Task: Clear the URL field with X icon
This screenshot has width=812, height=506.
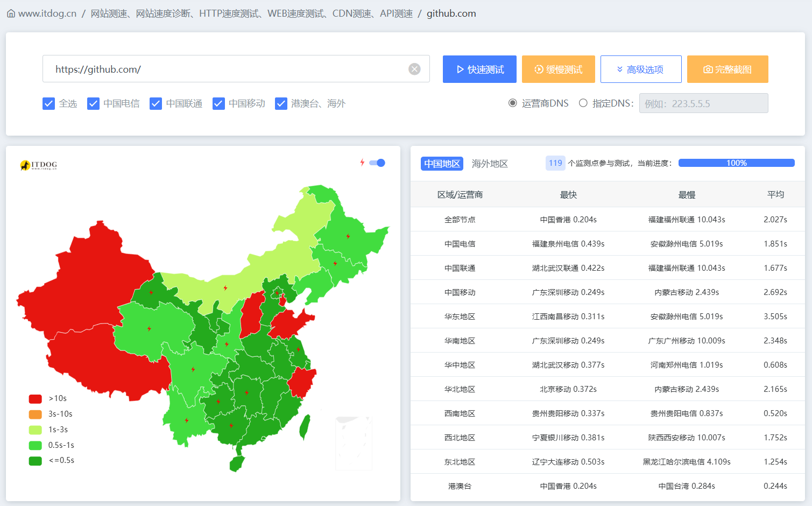Action: 414,69
